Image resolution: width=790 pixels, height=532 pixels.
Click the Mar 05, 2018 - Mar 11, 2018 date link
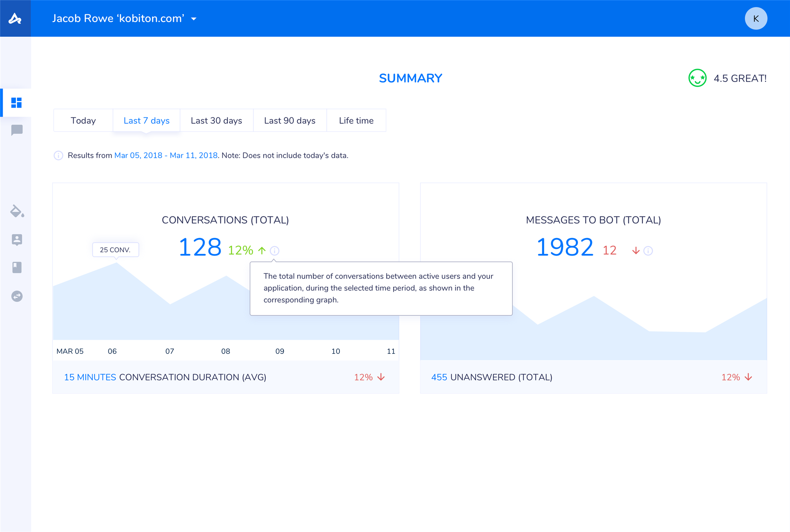coord(166,155)
